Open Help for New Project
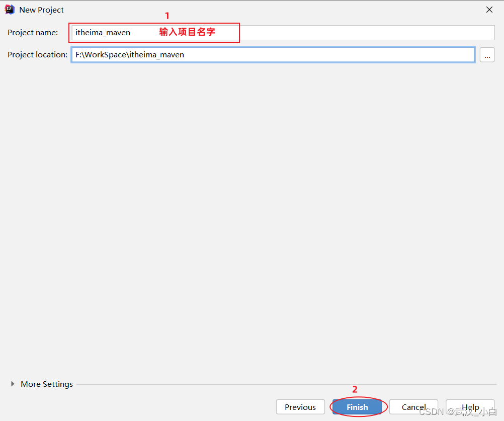Image resolution: width=504 pixels, height=421 pixels. coord(470,407)
